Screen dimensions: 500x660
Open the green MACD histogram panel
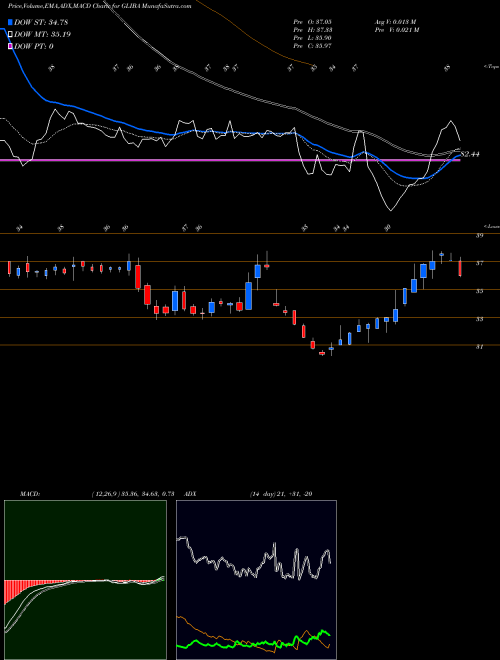pos(85,580)
